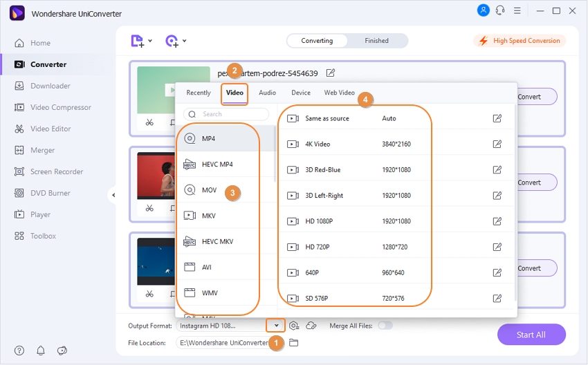Switch to the Recently tab
Screen dimensions: 588x365
[199, 93]
